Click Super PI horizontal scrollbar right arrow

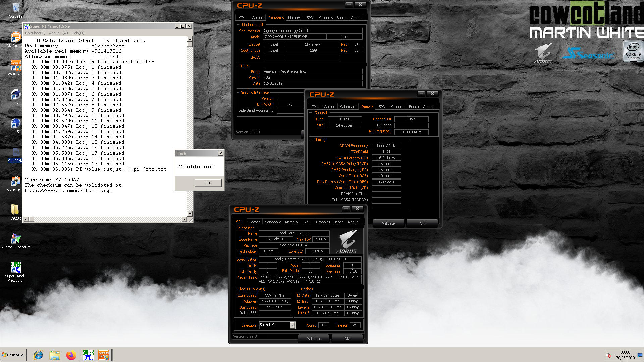[184, 219]
